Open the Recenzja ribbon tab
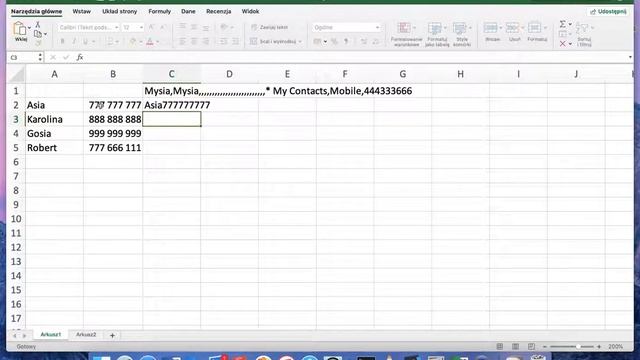640x360 pixels. tap(218, 11)
